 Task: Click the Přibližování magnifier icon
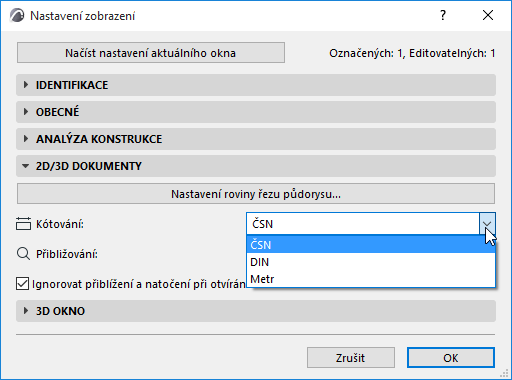click(23, 254)
